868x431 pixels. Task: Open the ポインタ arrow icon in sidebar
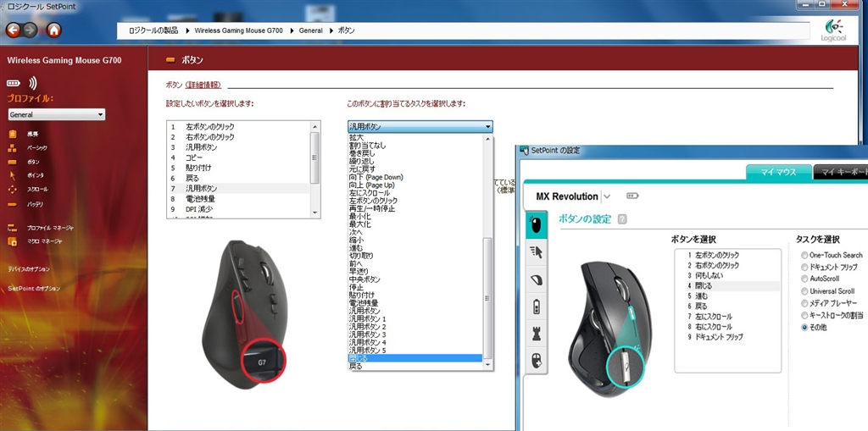coord(12,175)
